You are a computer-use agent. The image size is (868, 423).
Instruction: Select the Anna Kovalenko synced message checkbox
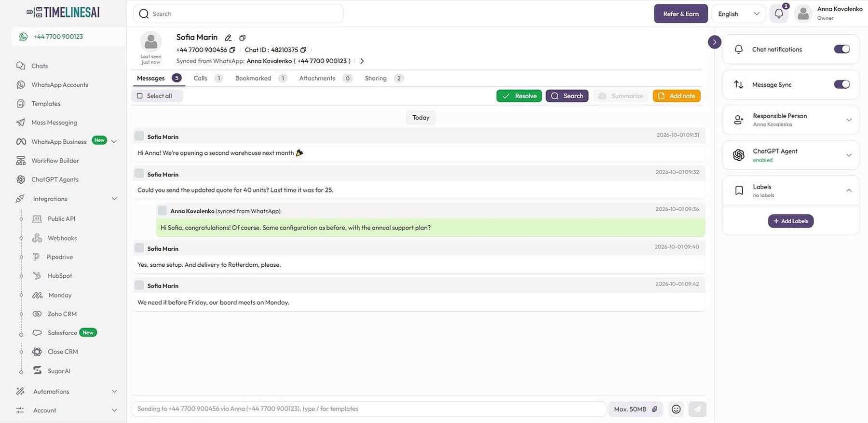[x=163, y=210]
